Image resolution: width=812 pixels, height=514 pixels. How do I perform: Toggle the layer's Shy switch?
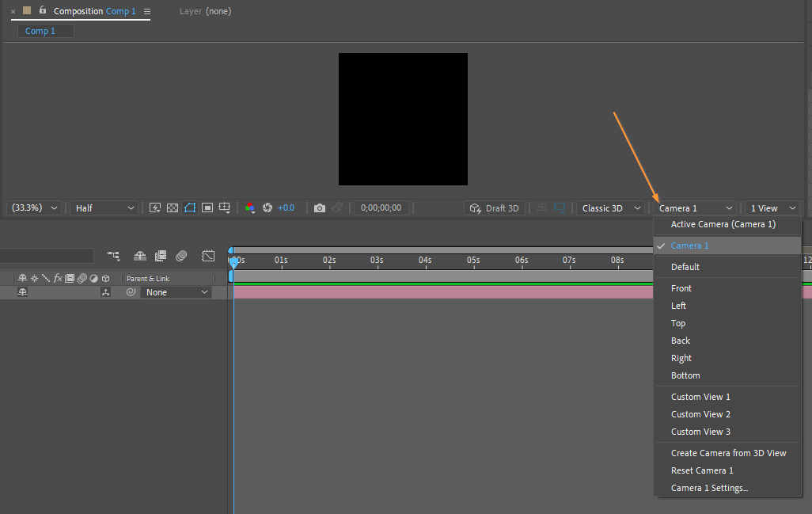(x=22, y=292)
